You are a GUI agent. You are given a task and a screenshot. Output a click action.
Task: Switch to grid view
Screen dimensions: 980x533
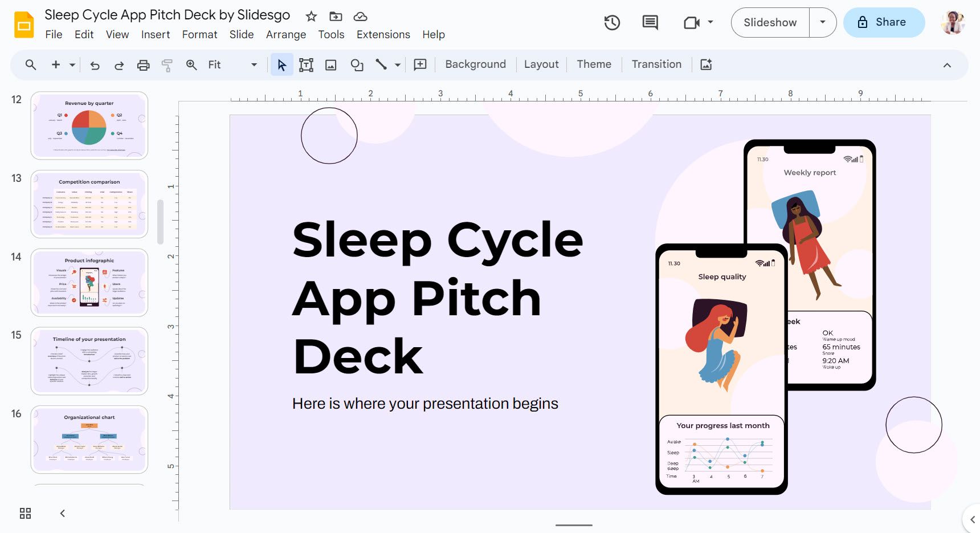coord(25,513)
